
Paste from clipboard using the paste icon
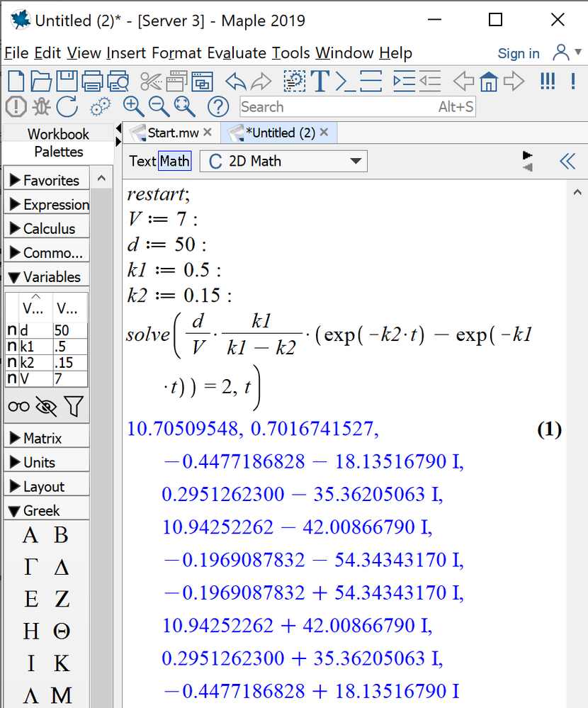[x=202, y=82]
